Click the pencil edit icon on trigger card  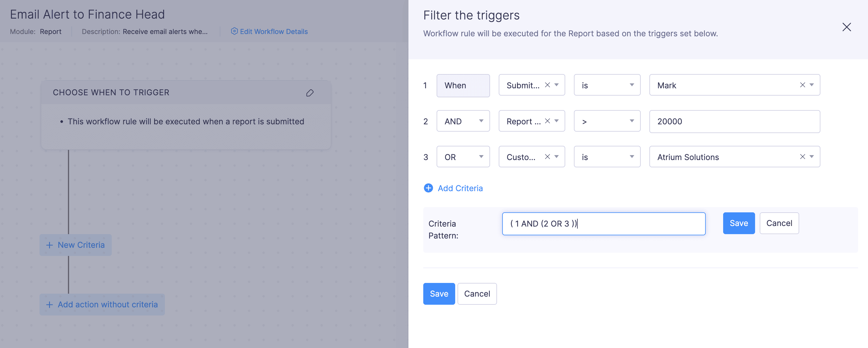pos(310,93)
